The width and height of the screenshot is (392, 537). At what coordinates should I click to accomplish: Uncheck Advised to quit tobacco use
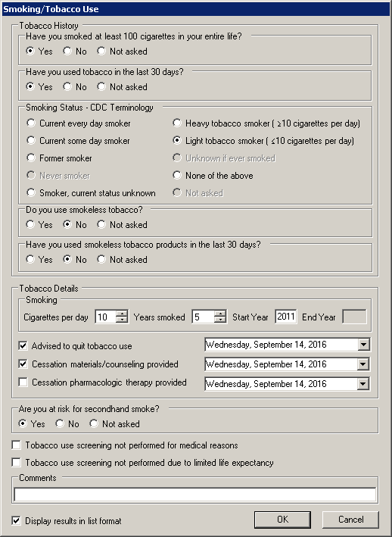tap(23, 346)
